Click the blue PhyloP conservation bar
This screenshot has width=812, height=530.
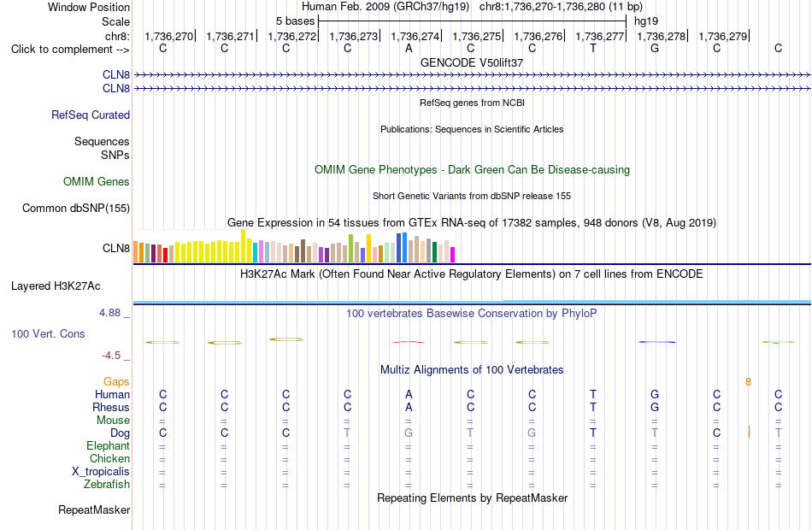coord(657,342)
